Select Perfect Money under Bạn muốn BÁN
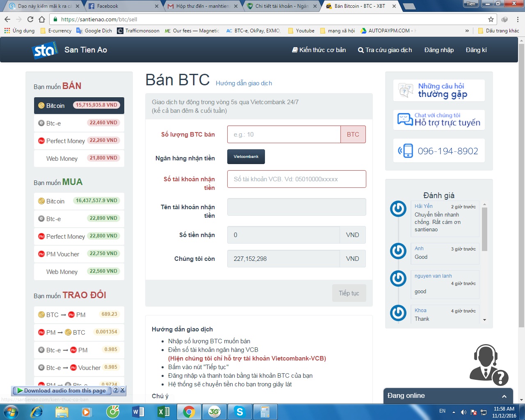Viewport: 525px width, 420px height. pyautogui.click(x=79, y=141)
